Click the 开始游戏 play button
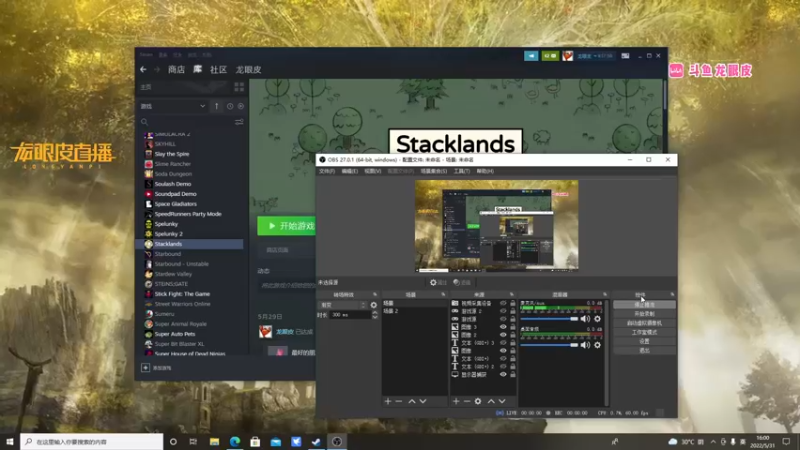The width and height of the screenshot is (800, 450). click(x=287, y=226)
